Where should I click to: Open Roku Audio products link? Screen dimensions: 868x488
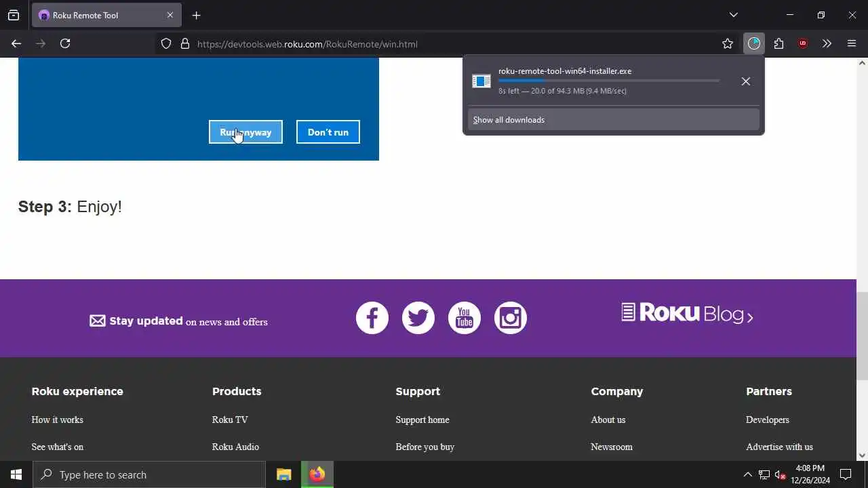235,447
